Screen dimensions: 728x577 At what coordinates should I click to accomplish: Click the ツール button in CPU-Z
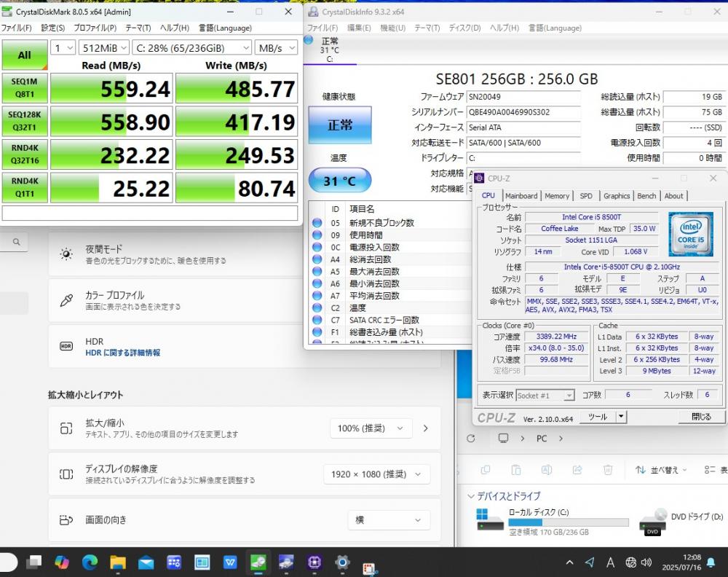click(x=598, y=417)
